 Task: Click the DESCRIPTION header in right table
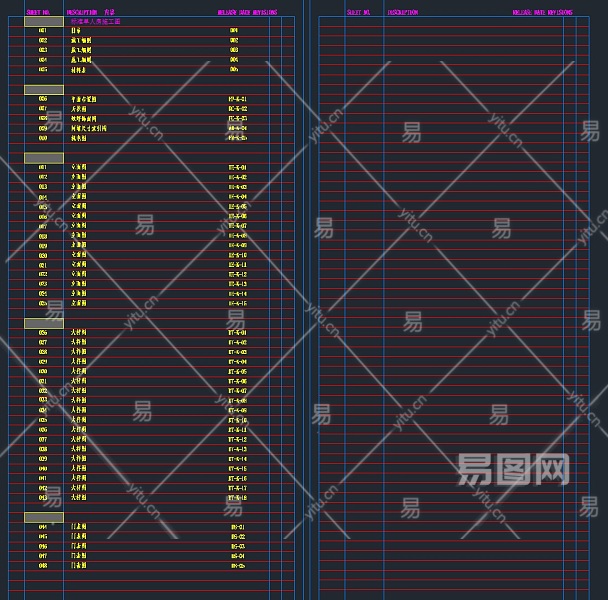pos(403,13)
